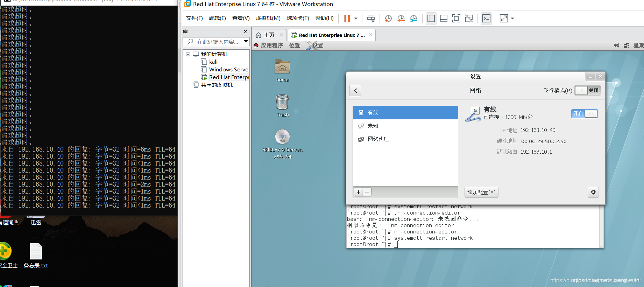Click the wired network cable icon
Screen dimensions: 644x287
point(473,114)
